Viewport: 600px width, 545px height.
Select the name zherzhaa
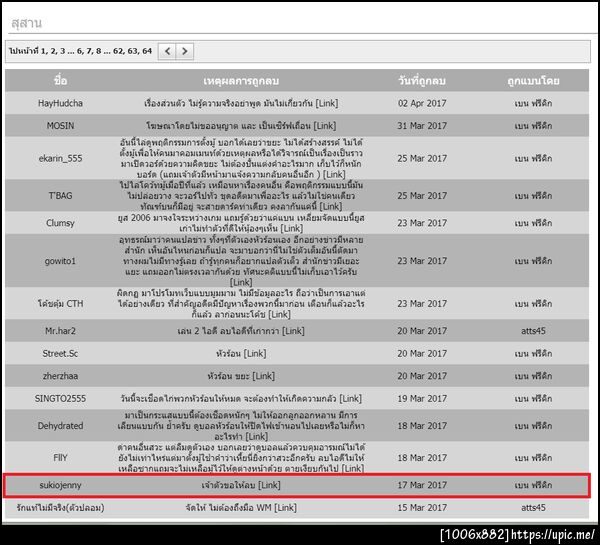pyautogui.click(x=60, y=376)
